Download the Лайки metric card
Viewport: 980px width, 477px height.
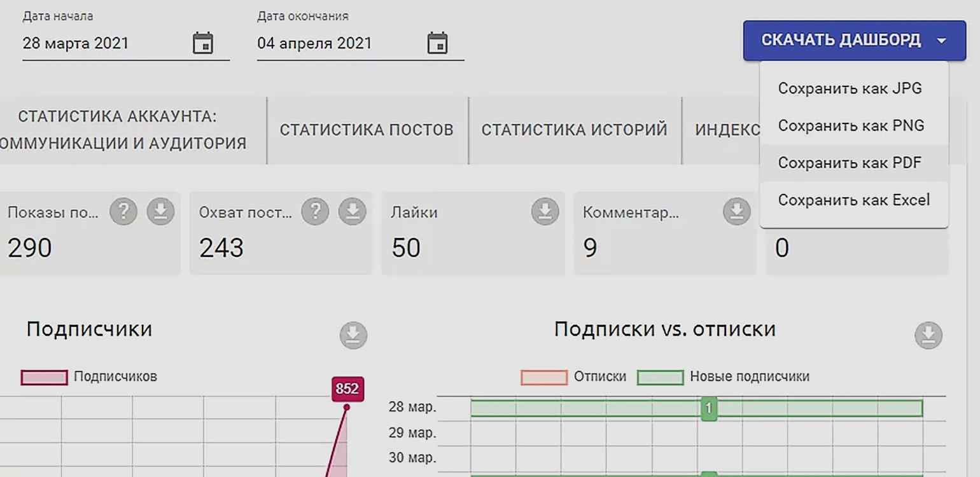point(545,212)
